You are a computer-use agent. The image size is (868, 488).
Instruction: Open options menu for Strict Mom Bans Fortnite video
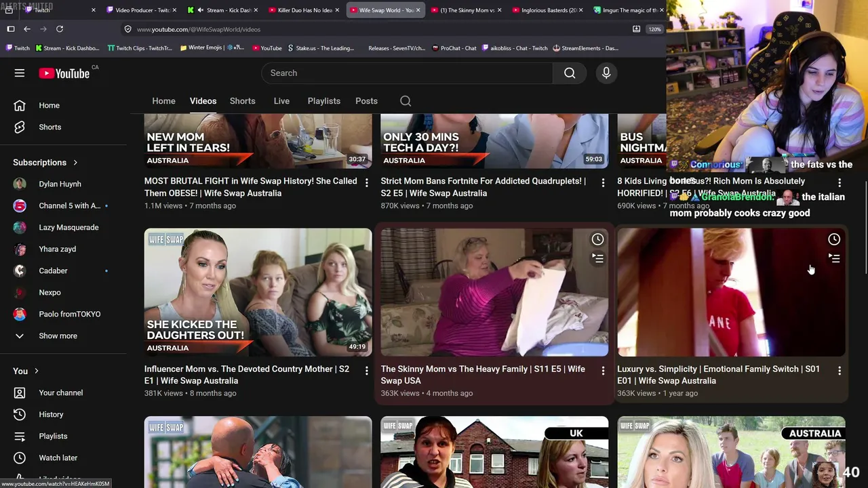(603, 183)
